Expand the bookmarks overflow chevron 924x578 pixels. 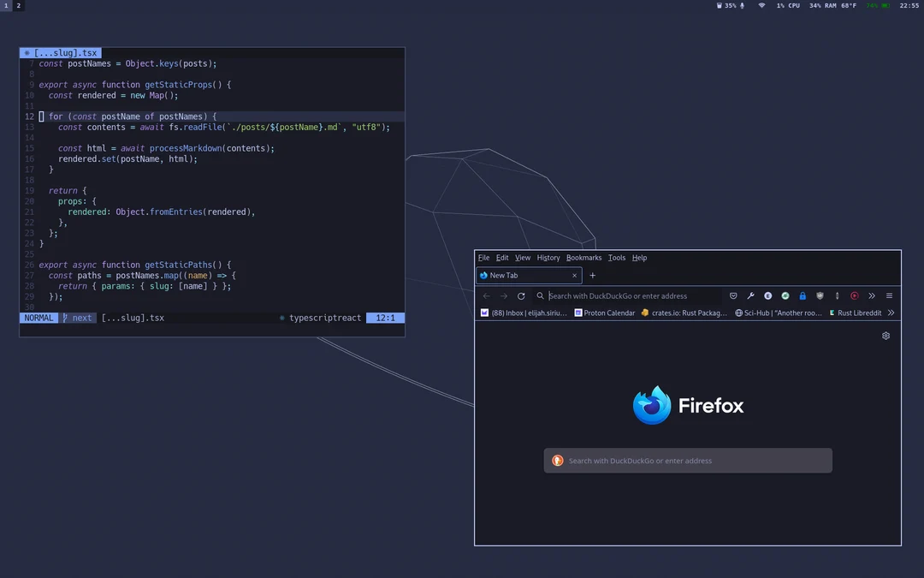891,313
